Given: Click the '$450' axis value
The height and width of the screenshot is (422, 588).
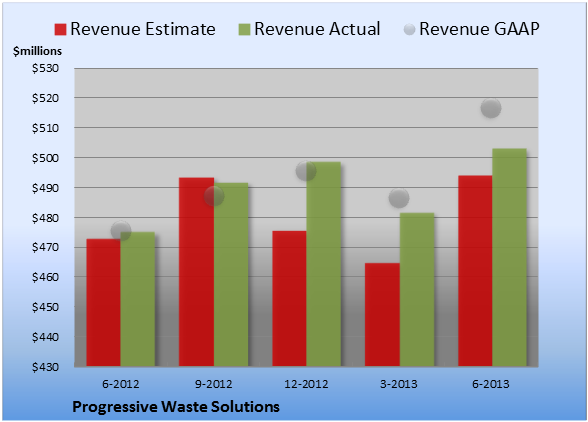Looking at the screenshot, I should click(x=45, y=307).
